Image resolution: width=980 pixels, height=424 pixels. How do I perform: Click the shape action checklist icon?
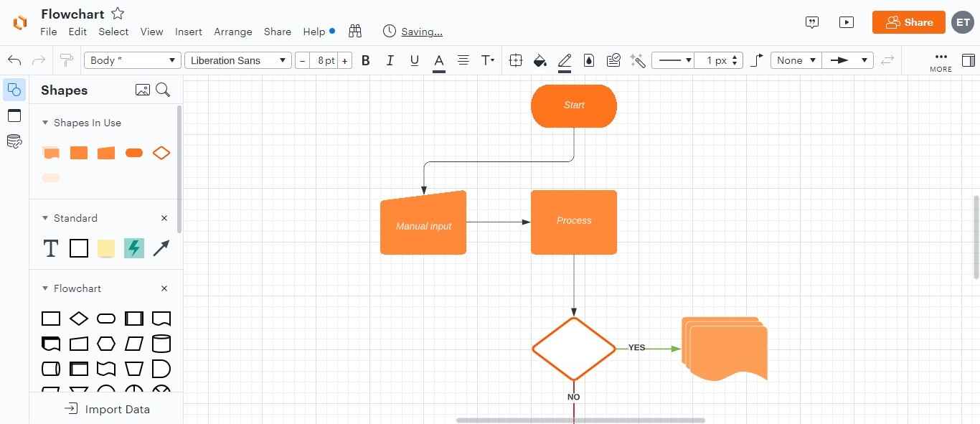pos(613,60)
